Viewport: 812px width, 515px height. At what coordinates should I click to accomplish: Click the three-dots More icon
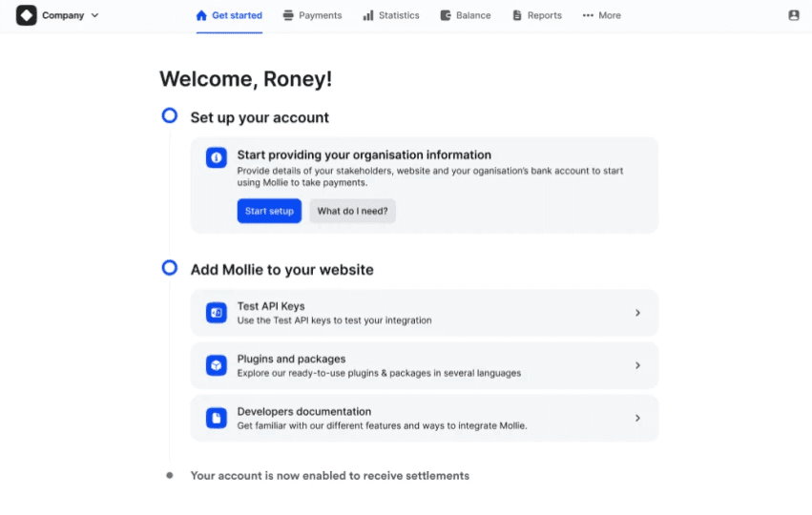[588, 15]
